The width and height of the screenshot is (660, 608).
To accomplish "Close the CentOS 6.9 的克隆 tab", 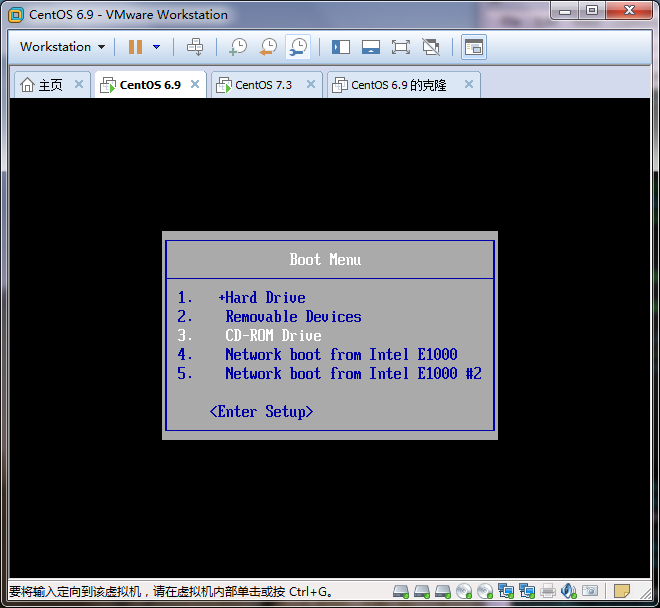I will (x=469, y=84).
